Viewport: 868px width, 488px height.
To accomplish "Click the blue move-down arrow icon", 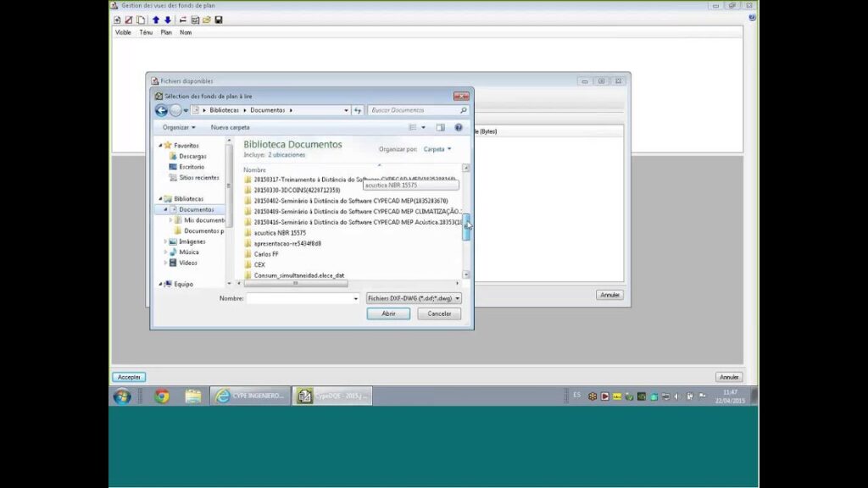I will 167,19.
